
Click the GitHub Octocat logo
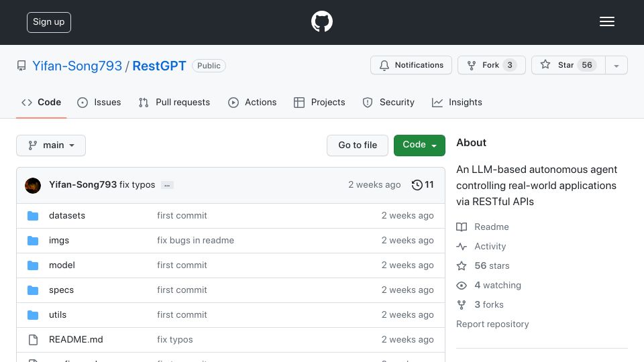(x=321, y=21)
